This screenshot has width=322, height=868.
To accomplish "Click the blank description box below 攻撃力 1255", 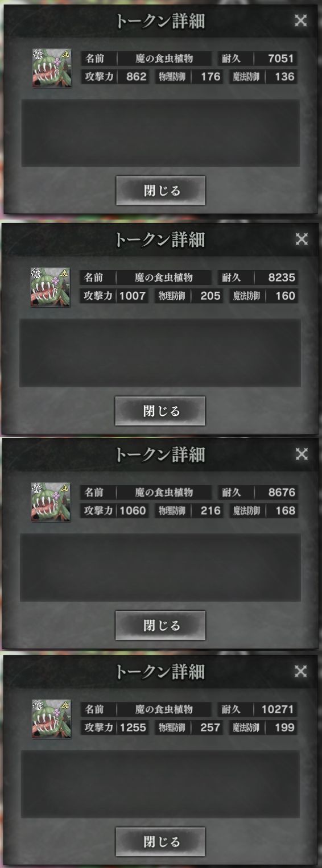I will pyautogui.click(x=160, y=784).
